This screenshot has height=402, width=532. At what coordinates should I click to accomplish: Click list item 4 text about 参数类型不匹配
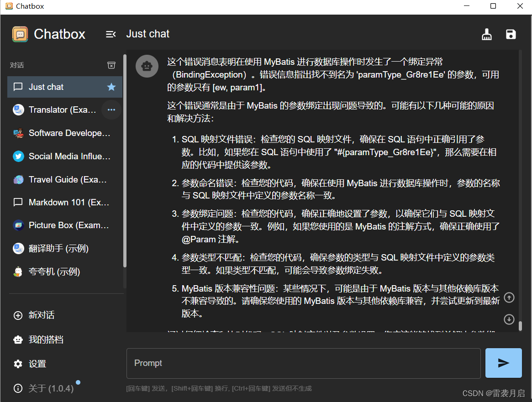coord(338,264)
